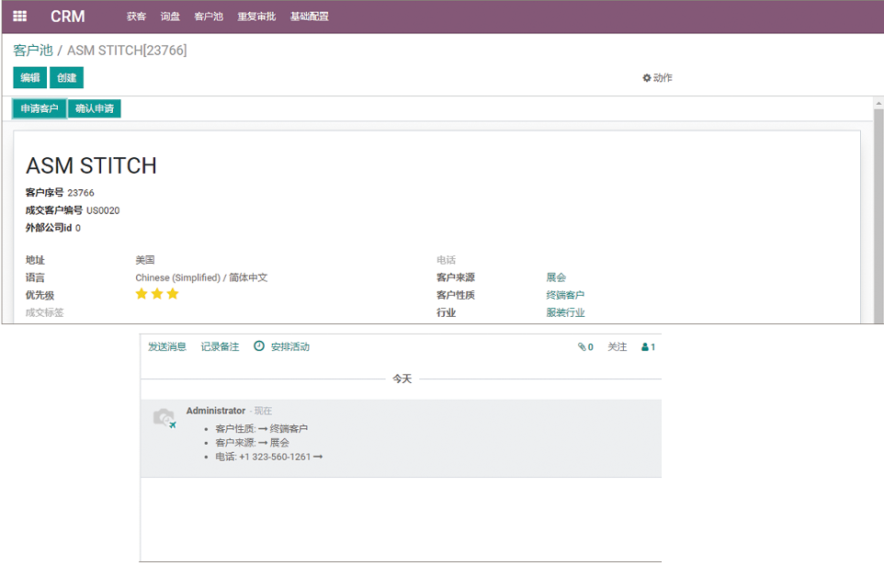Expand the 基础配置 menu
Screen dimensions: 884x588
[309, 17]
